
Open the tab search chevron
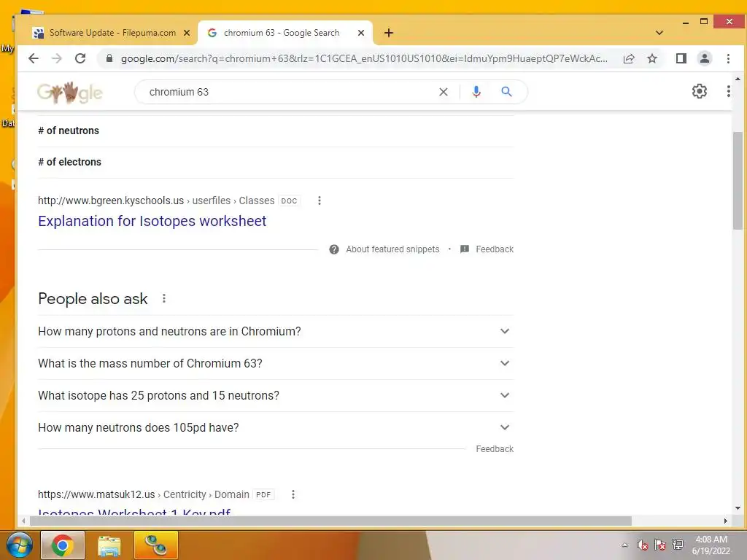pyautogui.click(x=659, y=33)
